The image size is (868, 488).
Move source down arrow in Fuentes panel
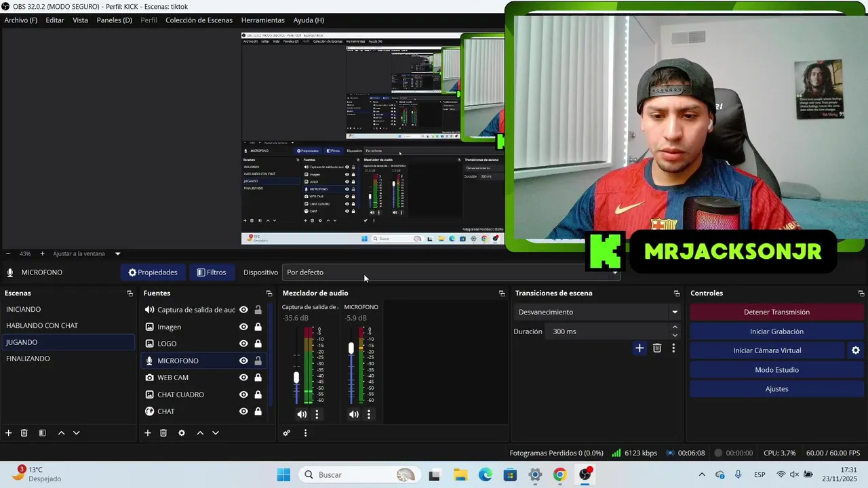pos(216,433)
